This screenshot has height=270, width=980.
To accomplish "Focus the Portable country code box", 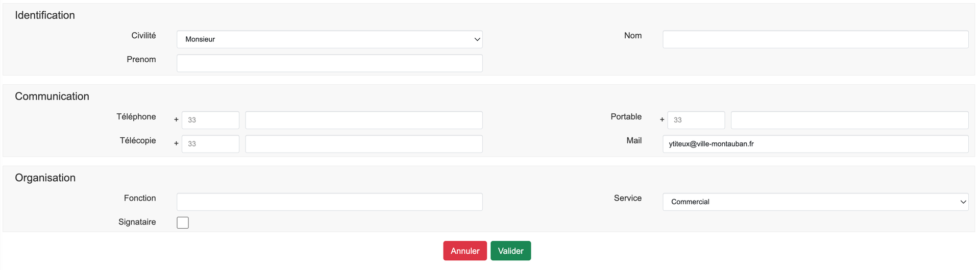I will (696, 120).
